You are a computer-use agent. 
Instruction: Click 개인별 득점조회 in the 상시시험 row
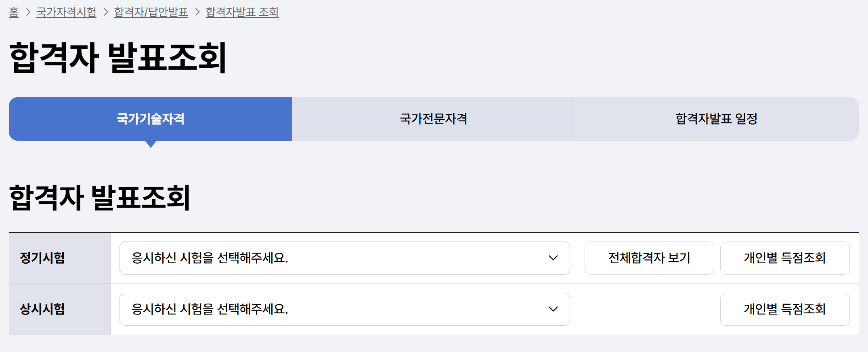(785, 309)
